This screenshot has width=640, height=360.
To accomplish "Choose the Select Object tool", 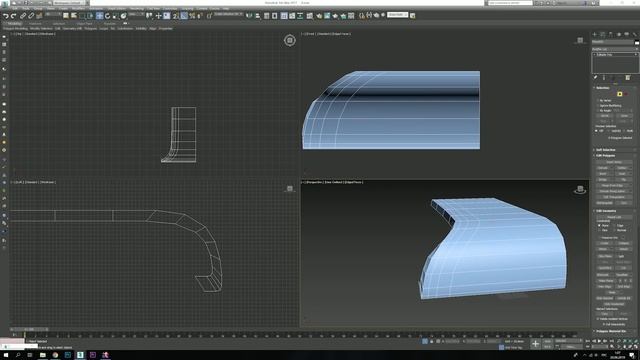I will click(66, 16).
